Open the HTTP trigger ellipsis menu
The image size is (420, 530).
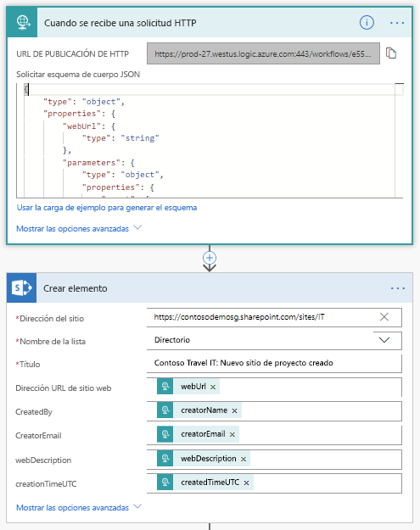pyautogui.click(x=397, y=23)
